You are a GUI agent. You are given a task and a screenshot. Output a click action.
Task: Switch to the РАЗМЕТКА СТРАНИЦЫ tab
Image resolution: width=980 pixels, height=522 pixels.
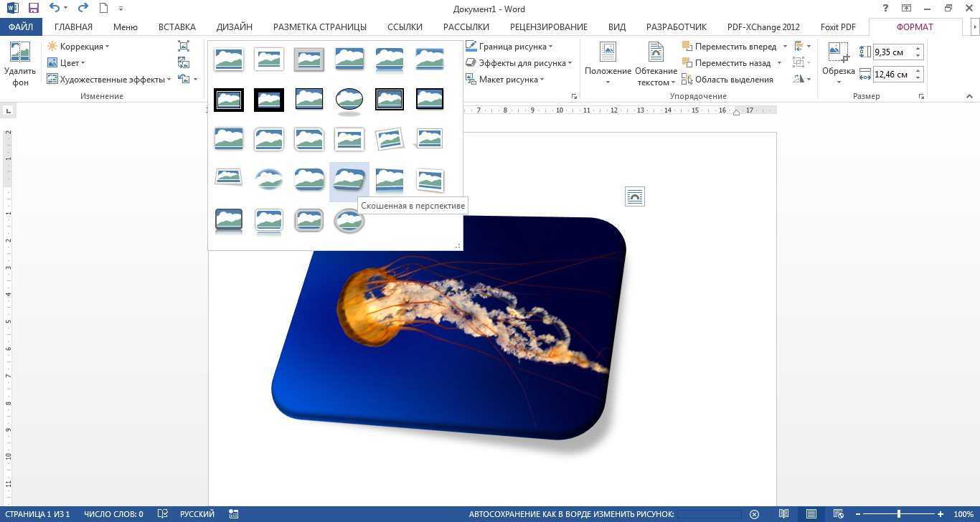[x=319, y=27]
